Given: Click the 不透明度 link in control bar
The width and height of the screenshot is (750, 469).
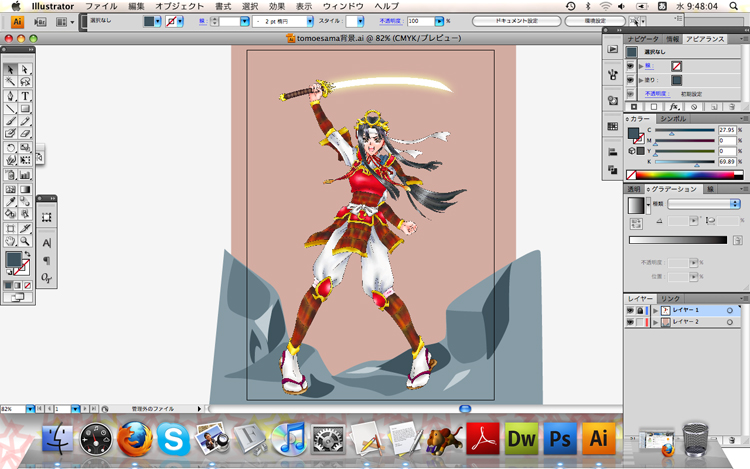Looking at the screenshot, I should (390, 21).
